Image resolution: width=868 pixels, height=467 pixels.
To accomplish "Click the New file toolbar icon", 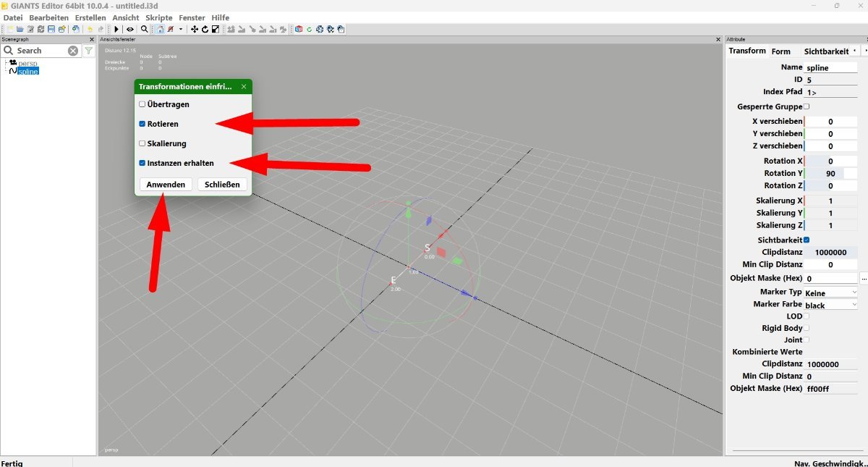I will coord(9,29).
